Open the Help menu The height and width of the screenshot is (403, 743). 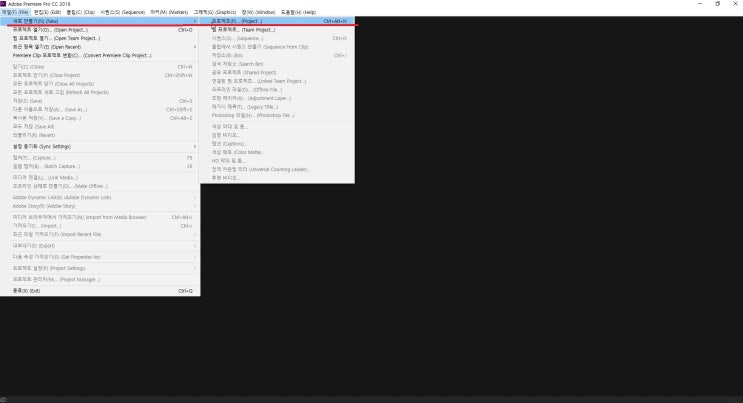pyautogui.click(x=298, y=12)
